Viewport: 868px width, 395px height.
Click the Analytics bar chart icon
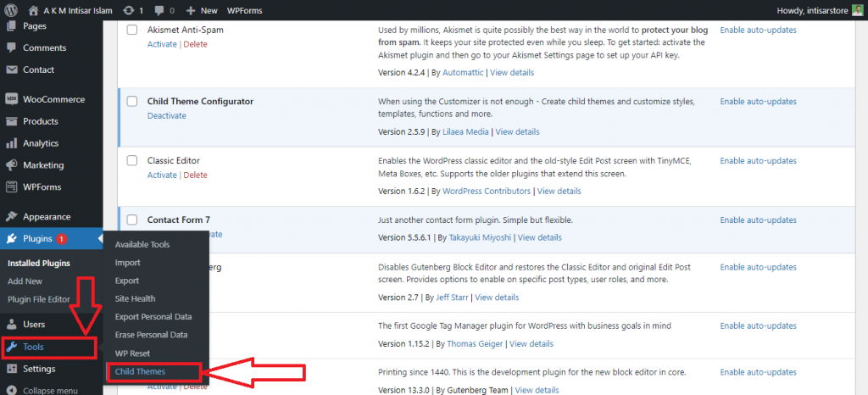(x=12, y=143)
